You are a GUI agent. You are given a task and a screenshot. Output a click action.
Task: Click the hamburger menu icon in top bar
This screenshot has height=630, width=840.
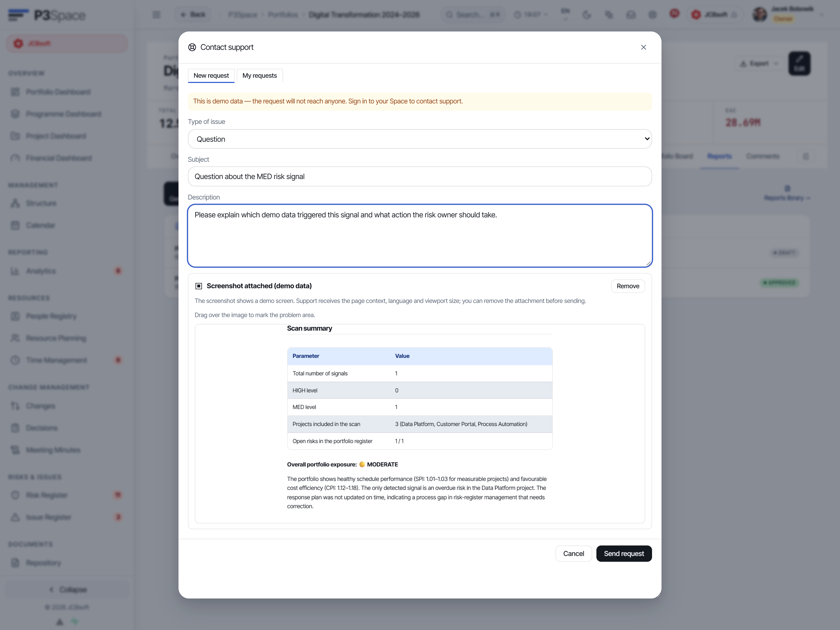[x=156, y=15]
